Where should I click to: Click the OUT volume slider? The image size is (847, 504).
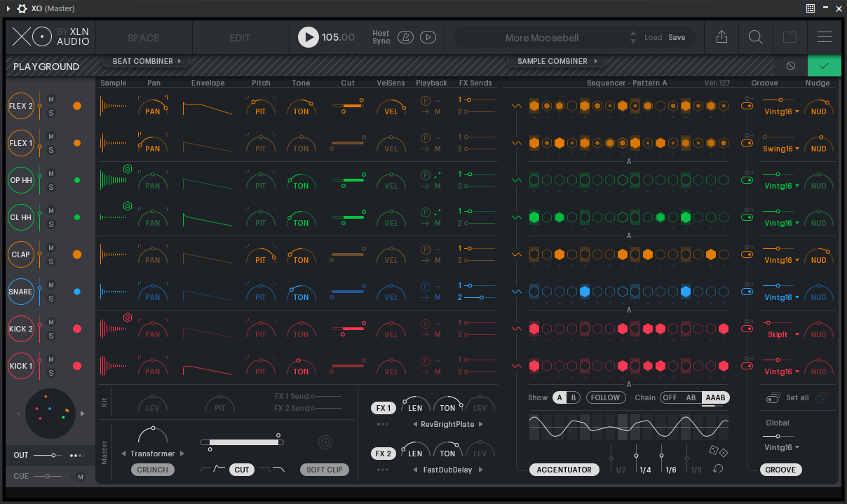coord(52,455)
